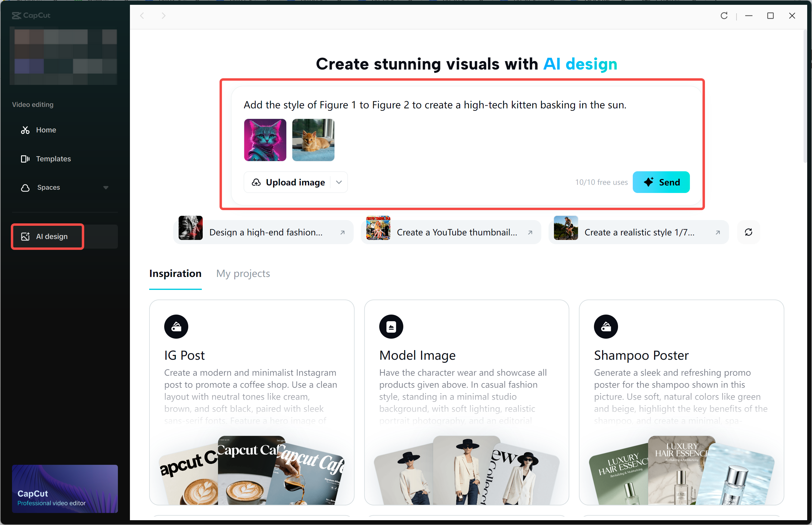The width and height of the screenshot is (812, 525).
Task: Select the Inspiration tab
Action: 175,273
